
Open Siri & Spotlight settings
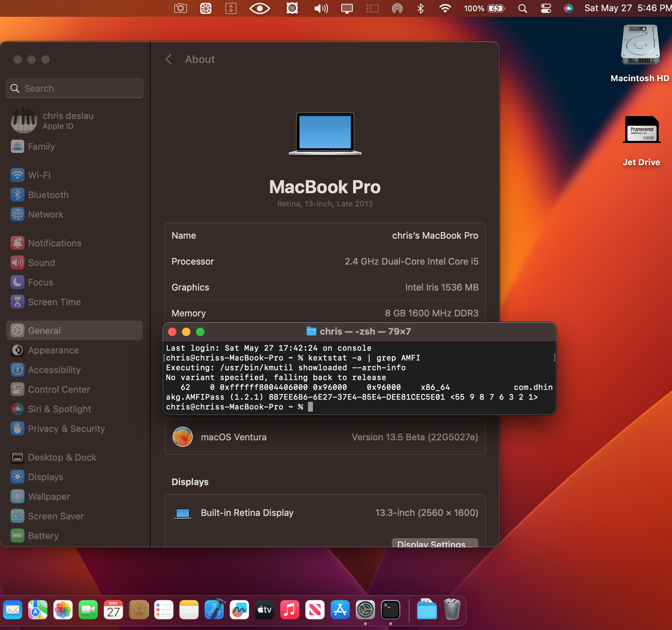point(59,409)
